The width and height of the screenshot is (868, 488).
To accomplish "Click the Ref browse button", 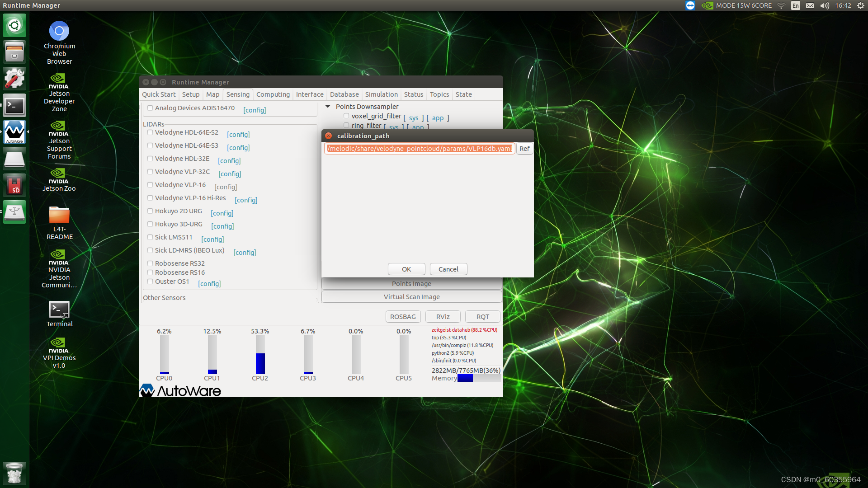I will click(524, 149).
